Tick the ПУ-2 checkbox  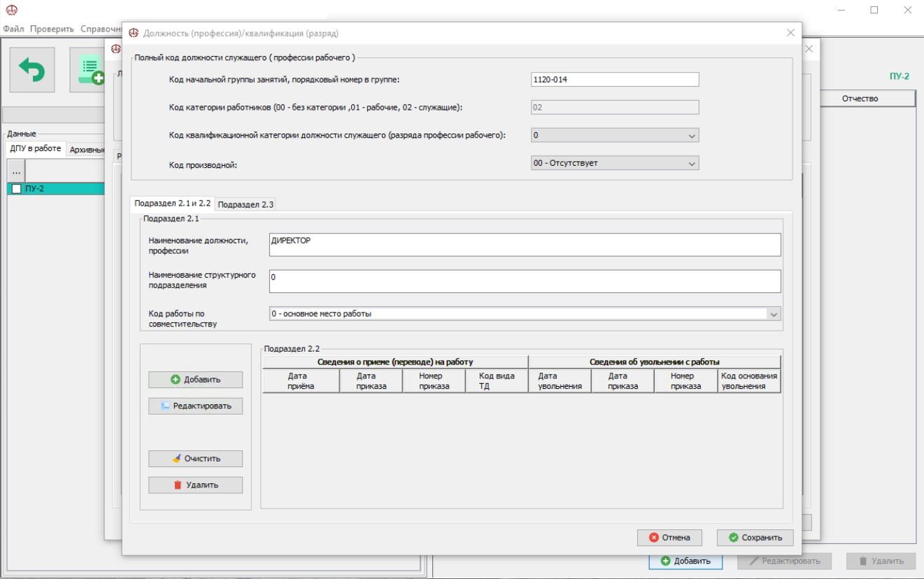(17, 189)
